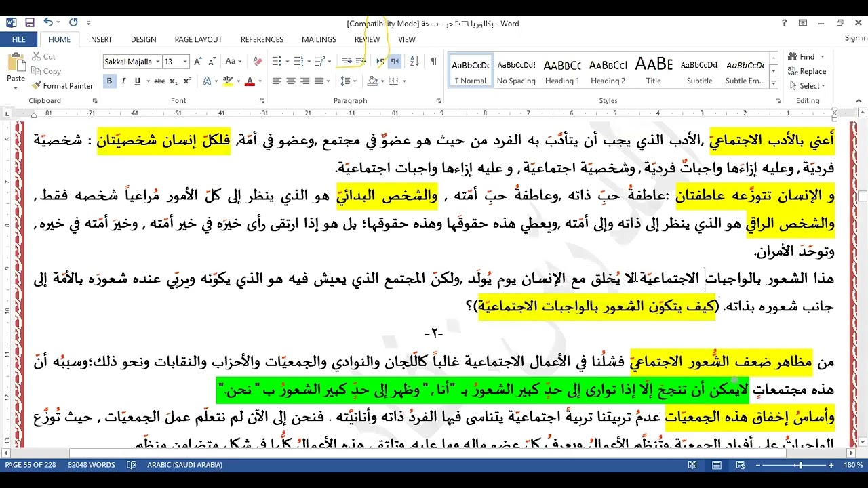Click the proofing errors icon in status bar
This screenshot has height=488, width=868.
130,465
